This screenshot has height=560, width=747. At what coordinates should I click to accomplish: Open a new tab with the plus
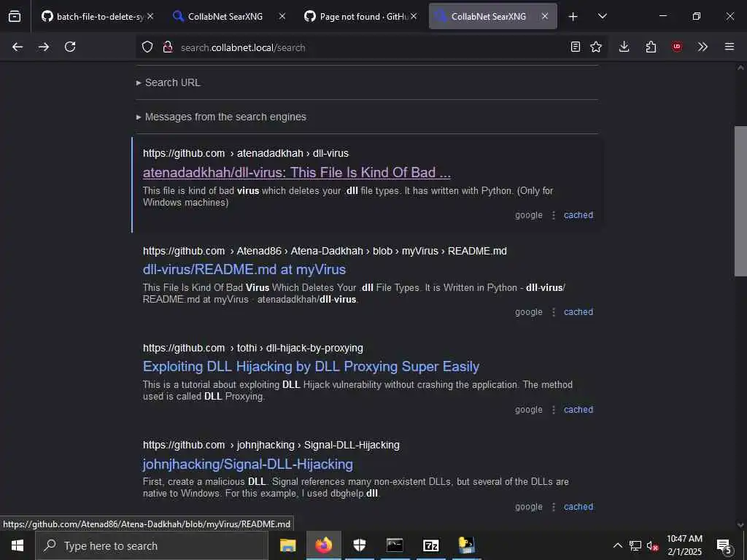tap(573, 17)
